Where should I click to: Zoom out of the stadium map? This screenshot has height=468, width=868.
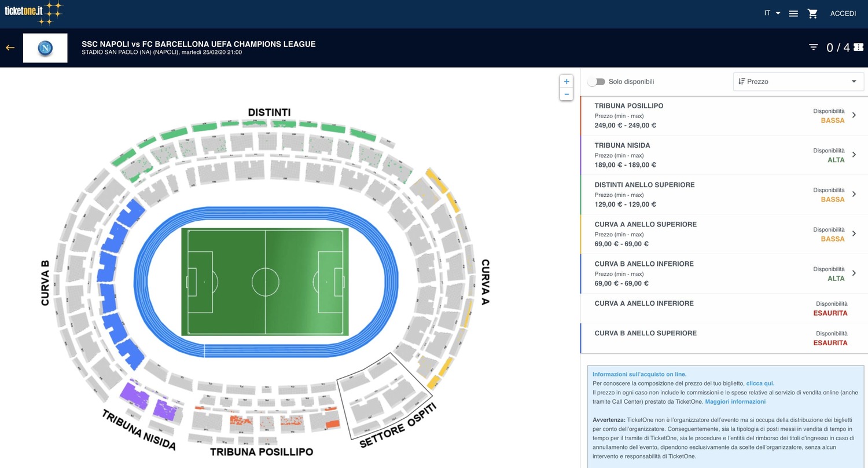pos(567,94)
